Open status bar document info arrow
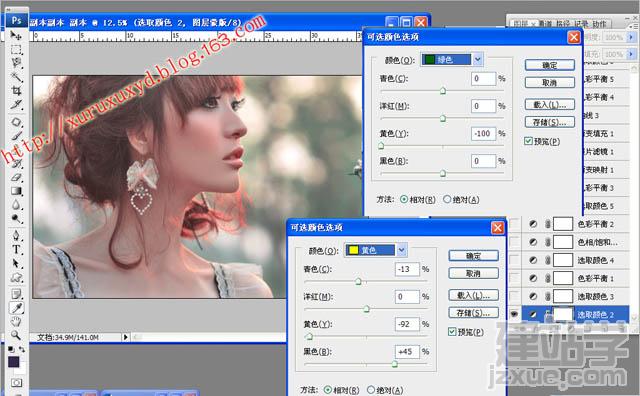640x396 pixels. coord(125,337)
